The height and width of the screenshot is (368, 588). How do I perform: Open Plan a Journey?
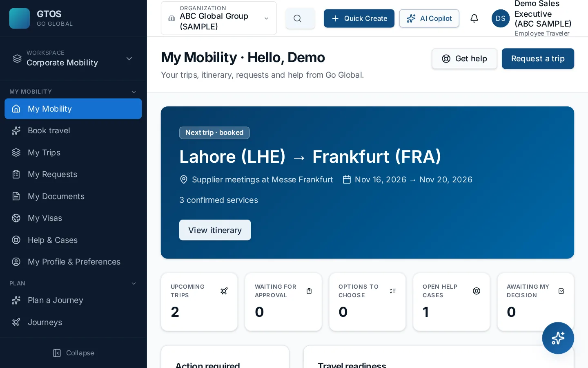(x=73, y=300)
